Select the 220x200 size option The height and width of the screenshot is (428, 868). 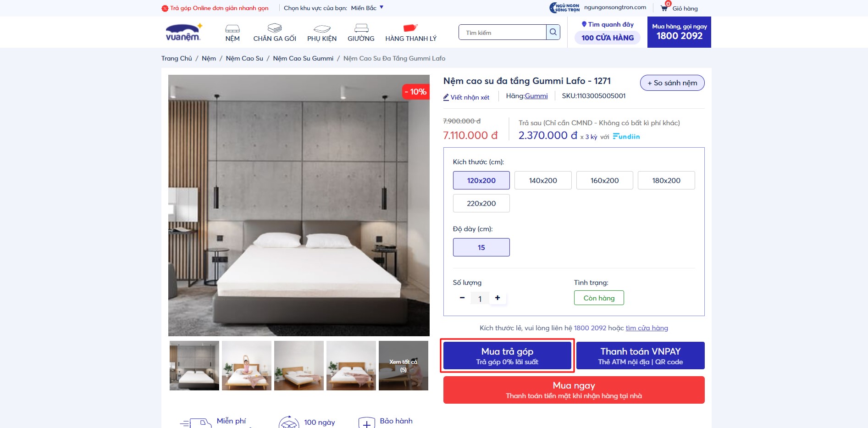(x=481, y=203)
